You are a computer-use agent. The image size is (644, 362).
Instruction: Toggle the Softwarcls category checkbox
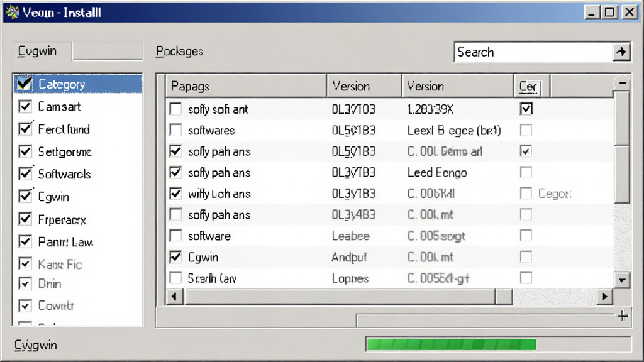coord(25,173)
